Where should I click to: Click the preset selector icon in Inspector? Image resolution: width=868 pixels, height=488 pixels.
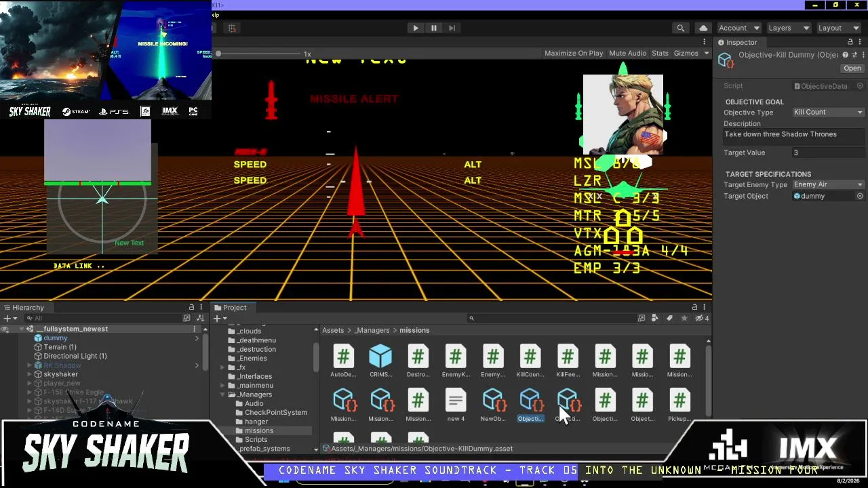(x=854, y=55)
